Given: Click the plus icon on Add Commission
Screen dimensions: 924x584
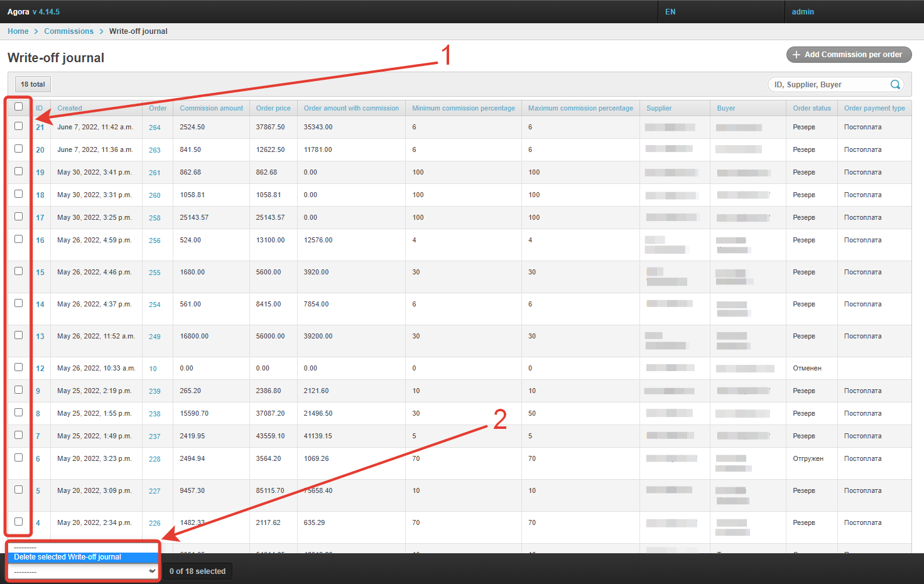Looking at the screenshot, I should click(796, 55).
